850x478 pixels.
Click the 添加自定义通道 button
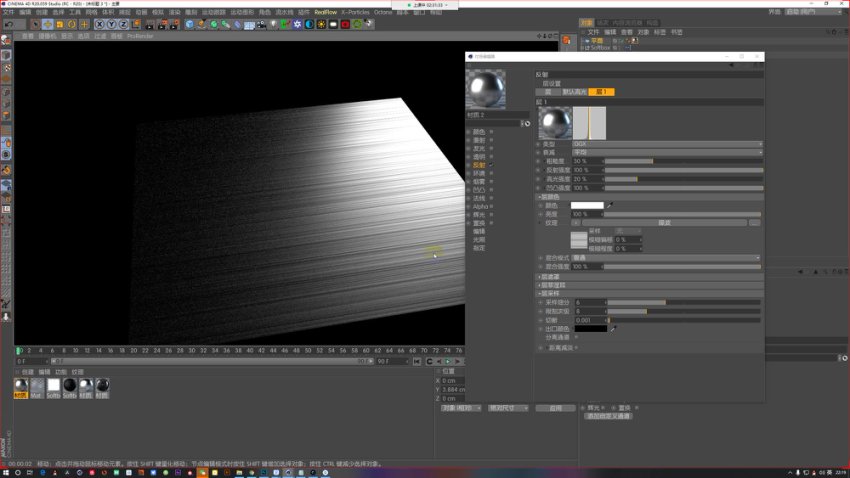pyautogui.click(x=608, y=416)
